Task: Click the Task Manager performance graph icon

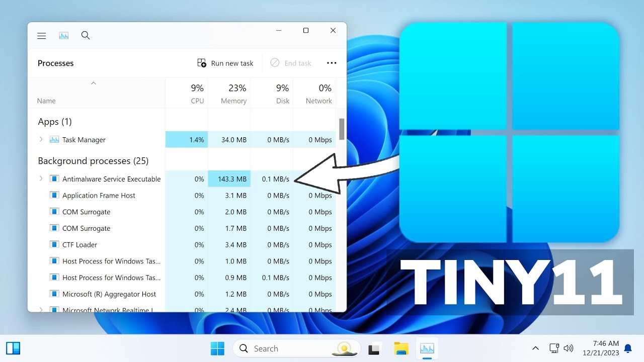Action: tap(63, 36)
